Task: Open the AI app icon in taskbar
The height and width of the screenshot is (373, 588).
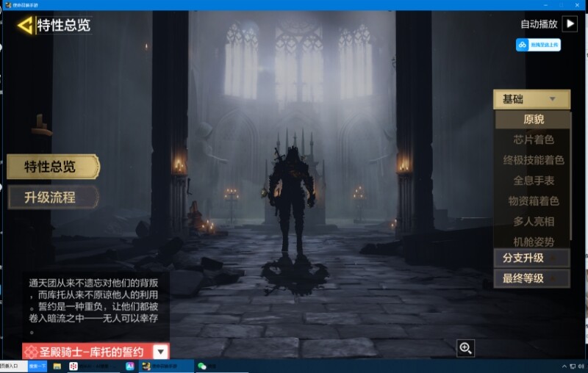Action: [x=130, y=366]
